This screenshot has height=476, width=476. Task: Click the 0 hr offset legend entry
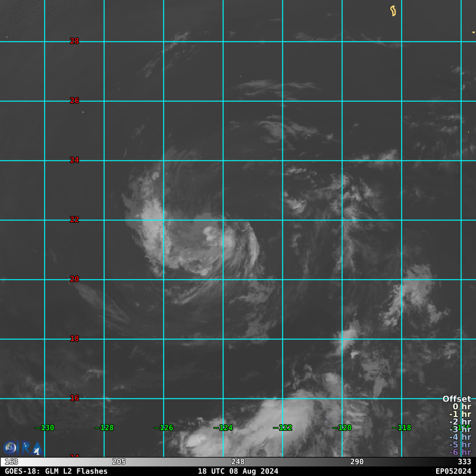[462, 406]
